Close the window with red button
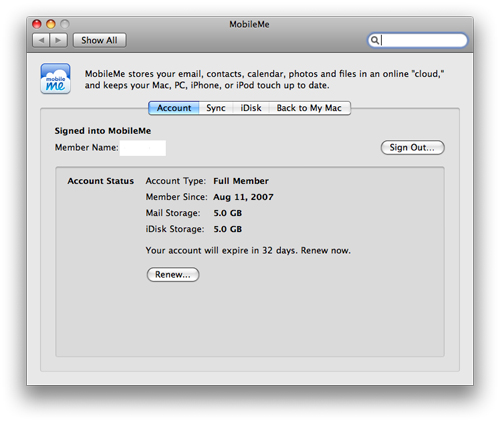The height and width of the screenshot is (422, 500). pyautogui.click(x=37, y=24)
